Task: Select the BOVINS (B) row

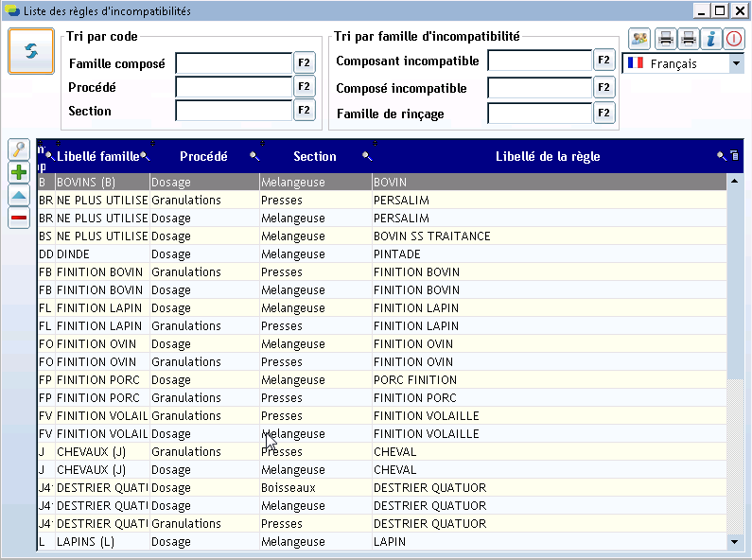Action: click(x=382, y=183)
